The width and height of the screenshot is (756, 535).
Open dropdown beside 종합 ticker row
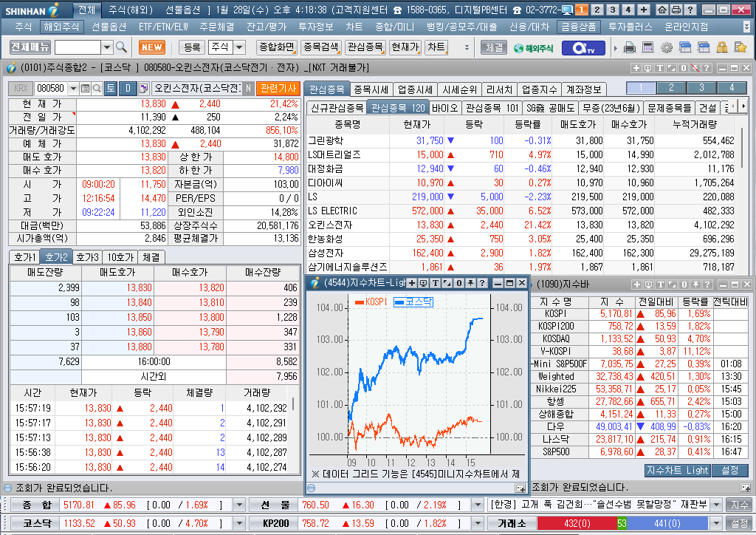click(238, 505)
